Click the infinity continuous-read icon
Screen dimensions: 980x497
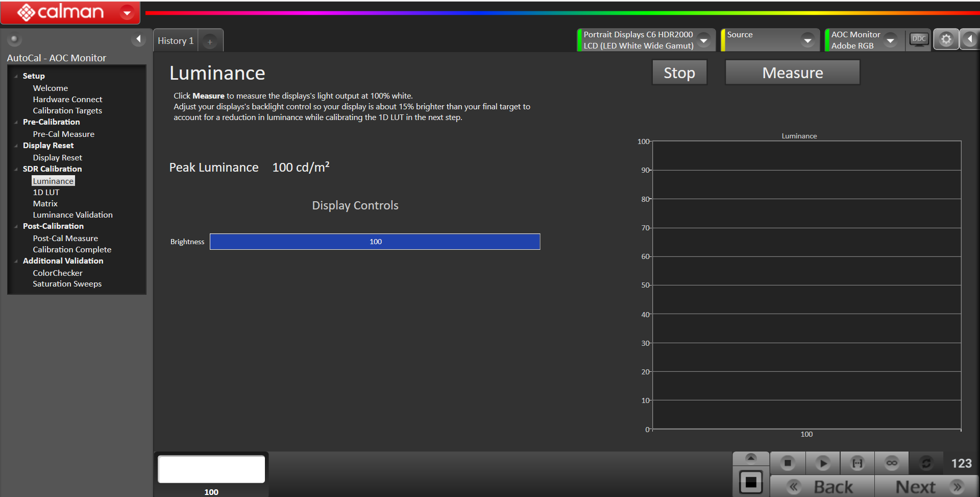pos(892,463)
